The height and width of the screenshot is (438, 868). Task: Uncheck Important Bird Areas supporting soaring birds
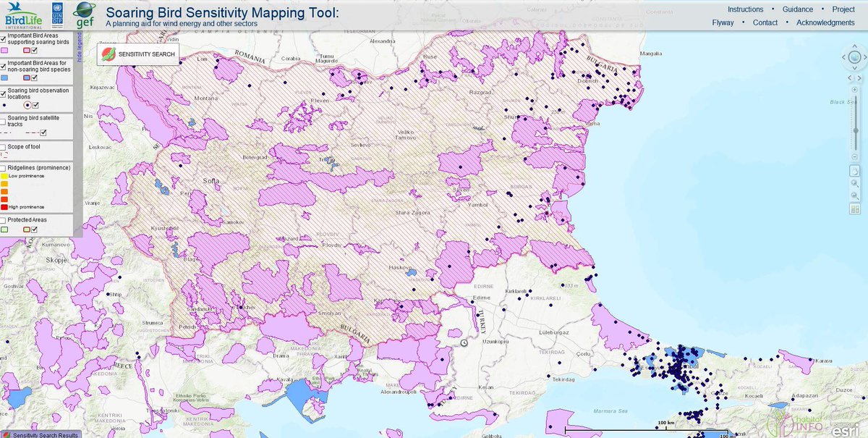[x=4, y=38]
